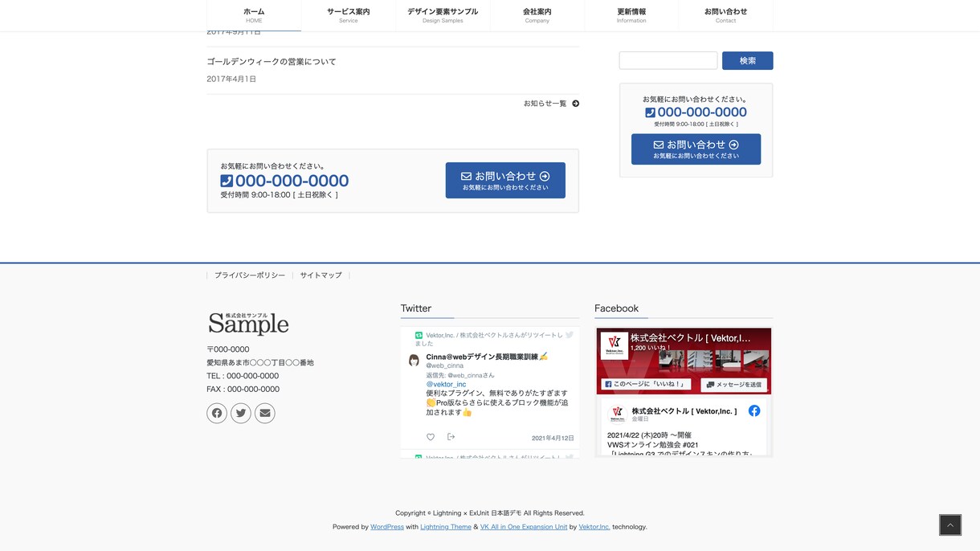Screen dimensions: 980x551
Task: Open the プライバシーポリシー footer link
Action: coord(250,275)
